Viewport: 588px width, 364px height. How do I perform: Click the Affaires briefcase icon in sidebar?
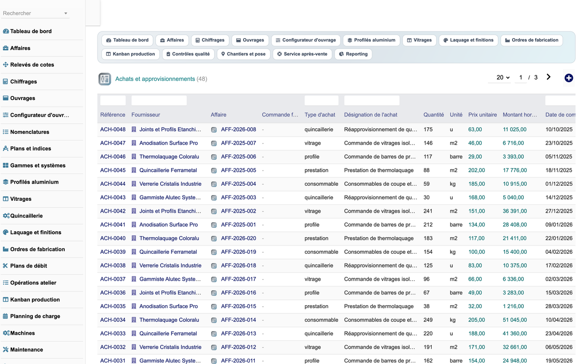click(6, 48)
